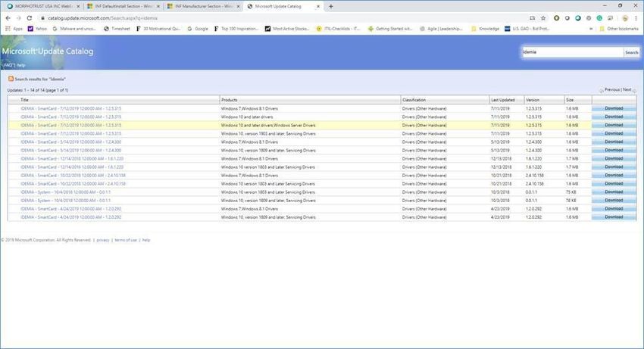This screenshot has height=349, width=644.
Task: Sort results by the Size column
Action: (x=569, y=100)
